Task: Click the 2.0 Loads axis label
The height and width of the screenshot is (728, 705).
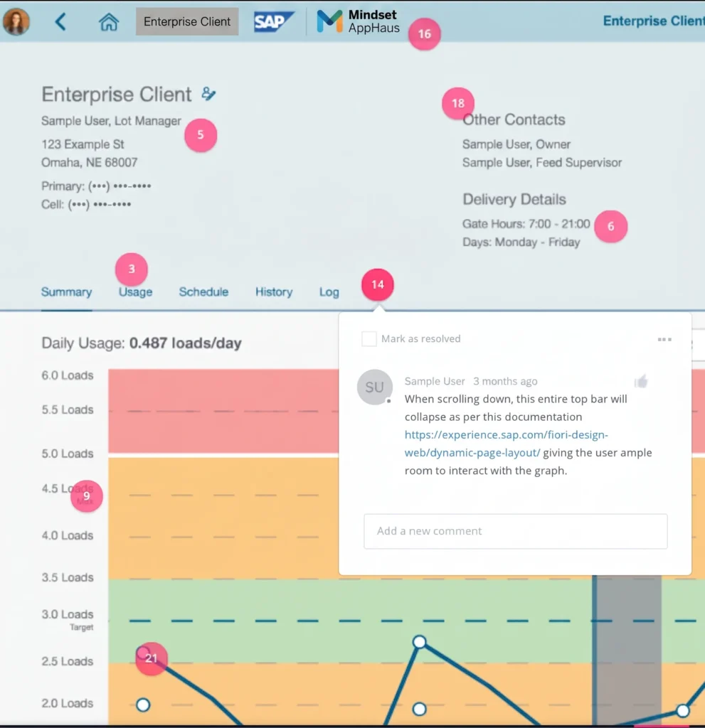Action: coord(68,703)
